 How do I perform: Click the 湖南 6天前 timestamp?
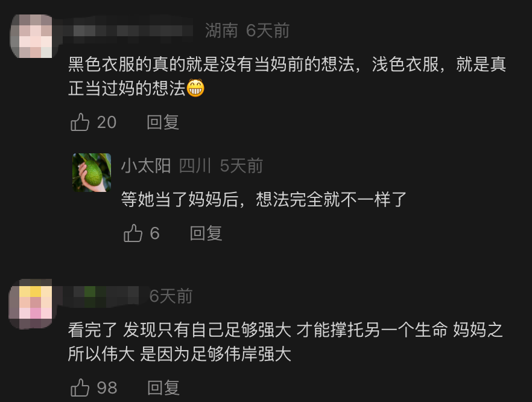[247, 31]
